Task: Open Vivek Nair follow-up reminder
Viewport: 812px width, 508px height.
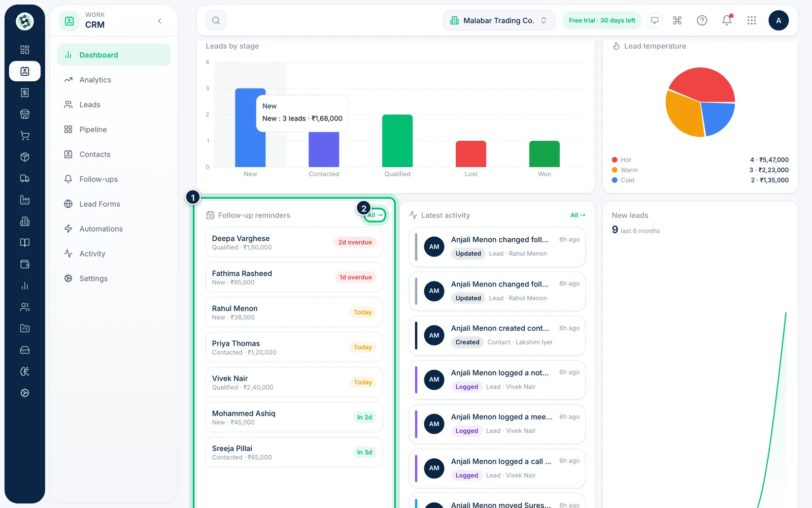Action: (294, 382)
